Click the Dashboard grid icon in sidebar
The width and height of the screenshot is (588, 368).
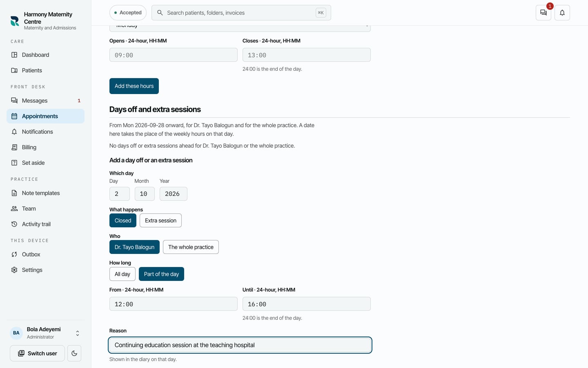click(x=14, y=55)
